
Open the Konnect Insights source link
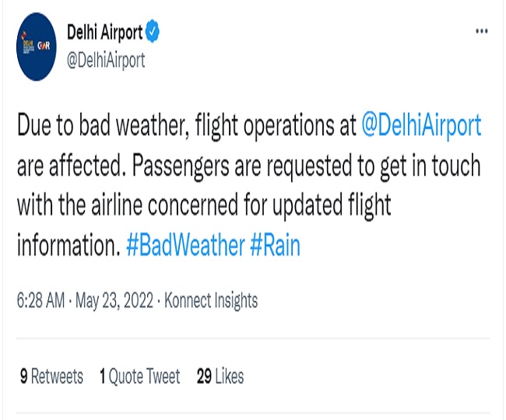tap(211, 300)
